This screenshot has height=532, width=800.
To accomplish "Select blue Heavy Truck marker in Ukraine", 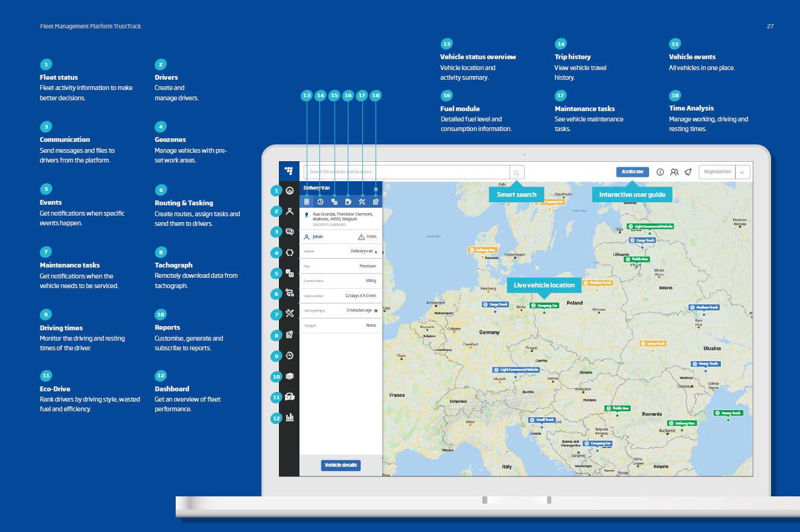I will (705, 364).
